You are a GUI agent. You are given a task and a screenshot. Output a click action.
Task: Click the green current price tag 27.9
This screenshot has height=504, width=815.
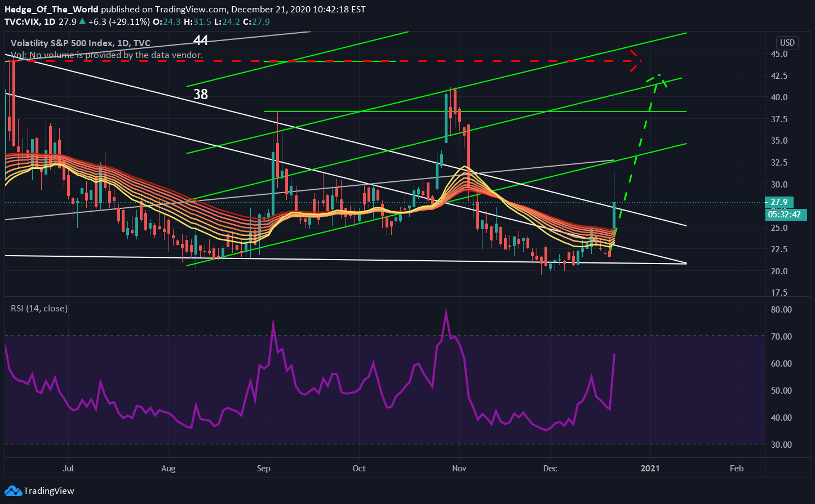point(779,202)
